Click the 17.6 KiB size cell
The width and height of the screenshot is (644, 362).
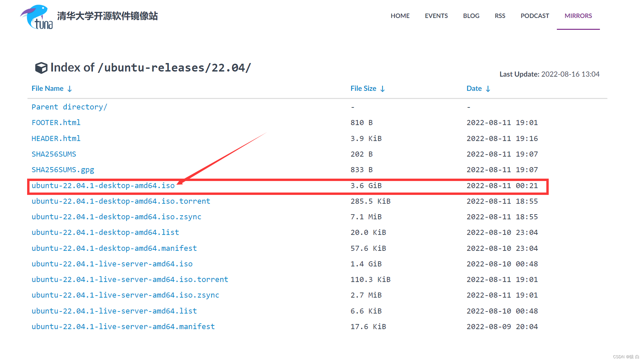click(x=368, y=327)
